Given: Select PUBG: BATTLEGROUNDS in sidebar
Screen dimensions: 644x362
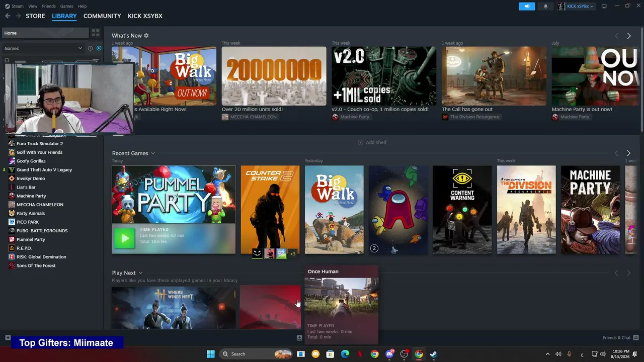Looking at the screenshot, I should 42,231.
